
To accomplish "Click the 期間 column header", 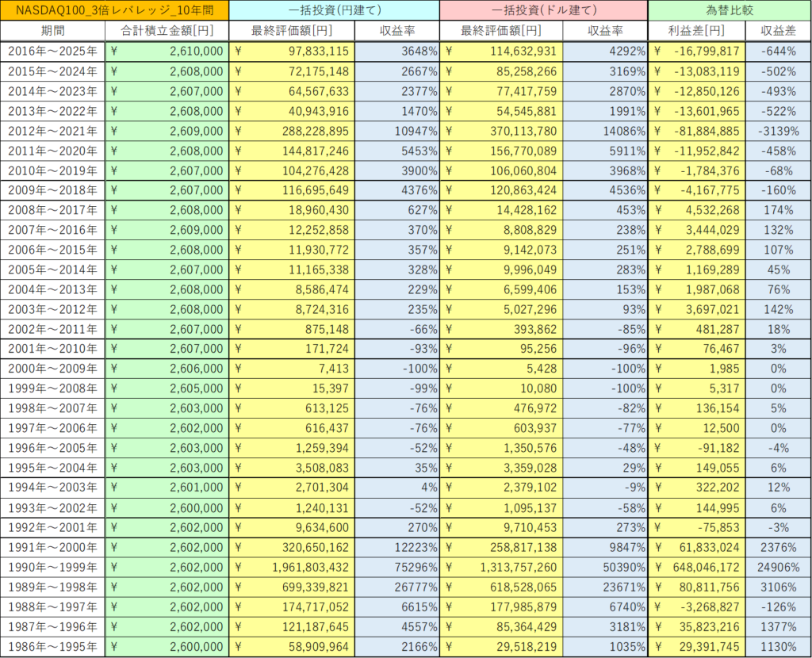I will click(x=52, y=31).
